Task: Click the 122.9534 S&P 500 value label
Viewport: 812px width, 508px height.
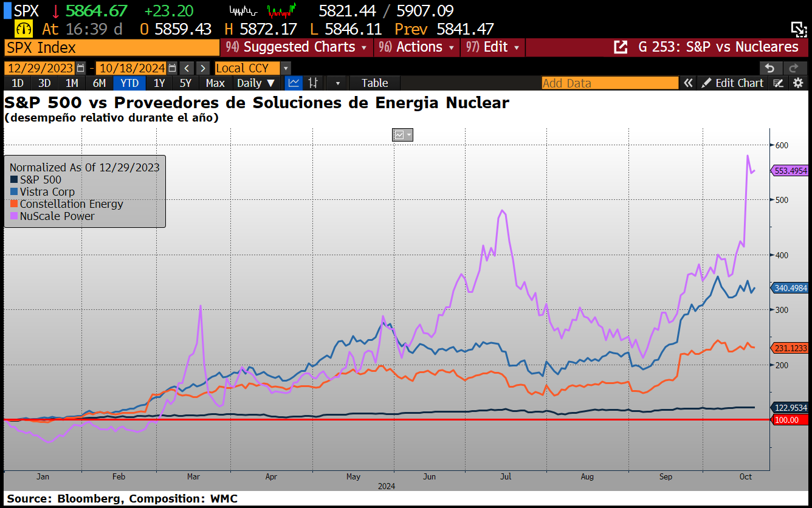Action: tap(790, 408)
